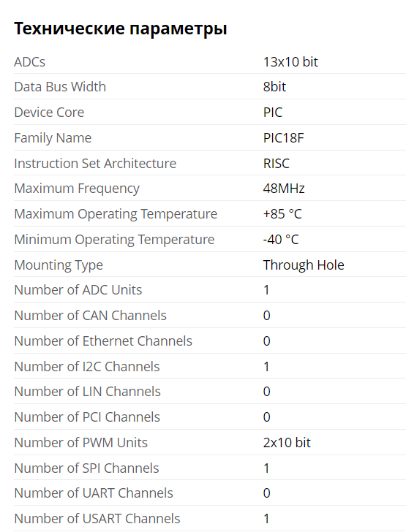Click the 2x10 bit PWM value

(x=287, y=442)
